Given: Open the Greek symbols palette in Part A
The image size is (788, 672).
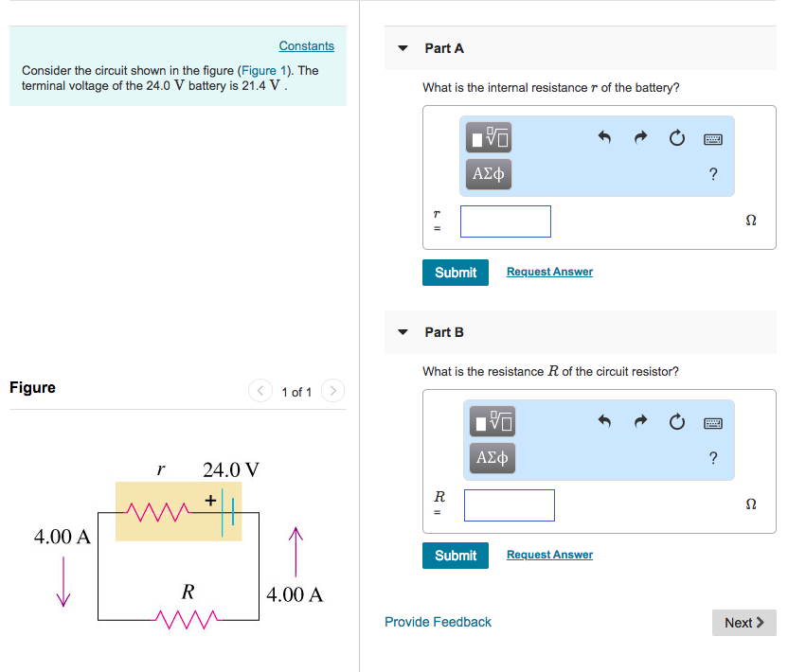Looking at the screenshot, I should click(x=488, y=174).
